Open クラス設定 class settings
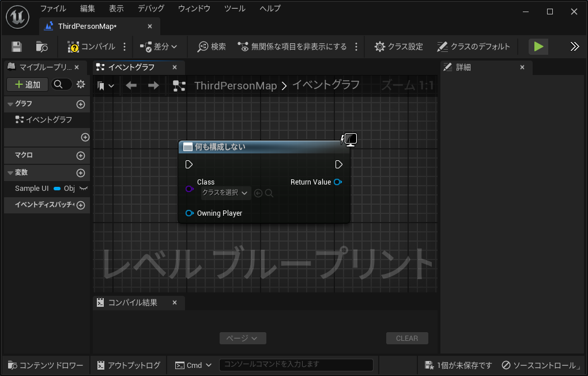This screenshot has width=588, height=376. pos(398,47)
